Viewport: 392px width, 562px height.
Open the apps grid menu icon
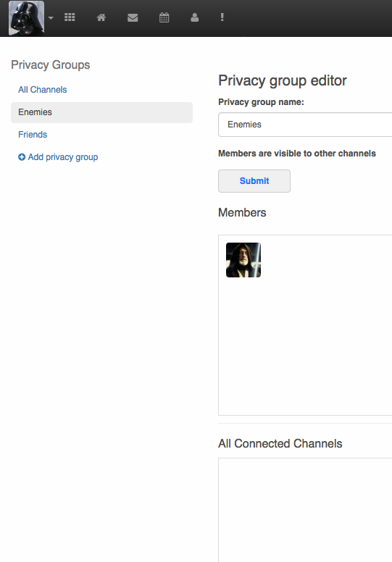(x=70, y=17)
